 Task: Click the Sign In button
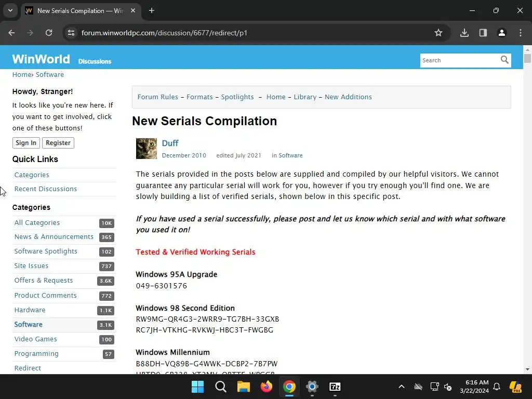[26, 143]
